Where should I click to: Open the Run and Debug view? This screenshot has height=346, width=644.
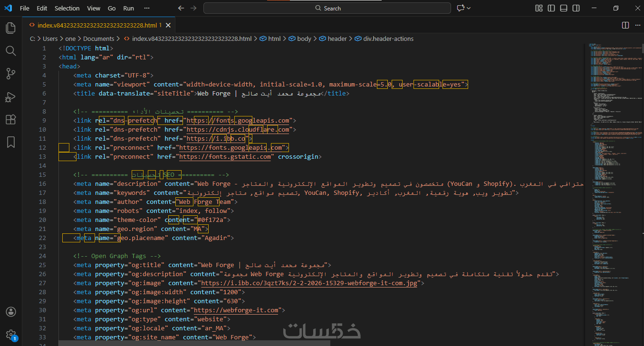[x=10, y=97]
